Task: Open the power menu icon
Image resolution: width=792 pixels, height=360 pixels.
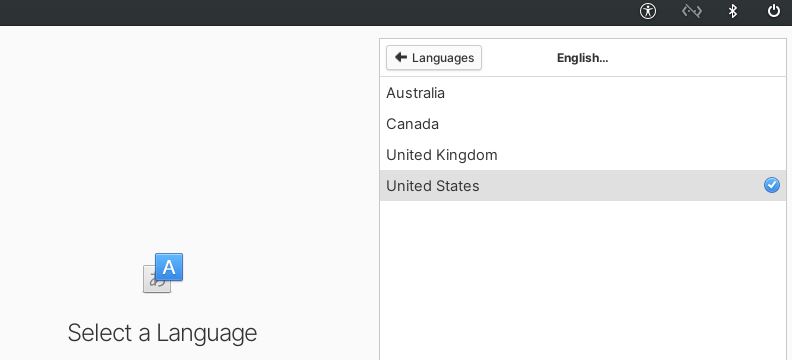Action: tap(774, 11)
